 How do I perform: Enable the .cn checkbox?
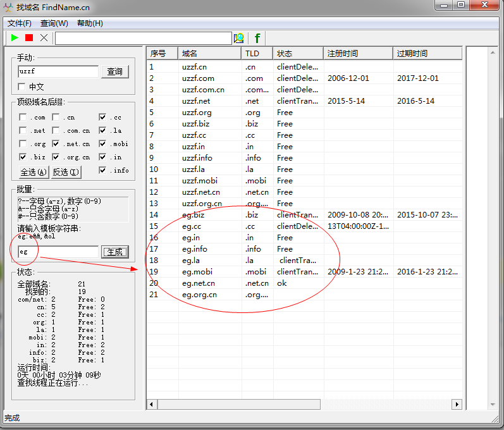(56, 117)
